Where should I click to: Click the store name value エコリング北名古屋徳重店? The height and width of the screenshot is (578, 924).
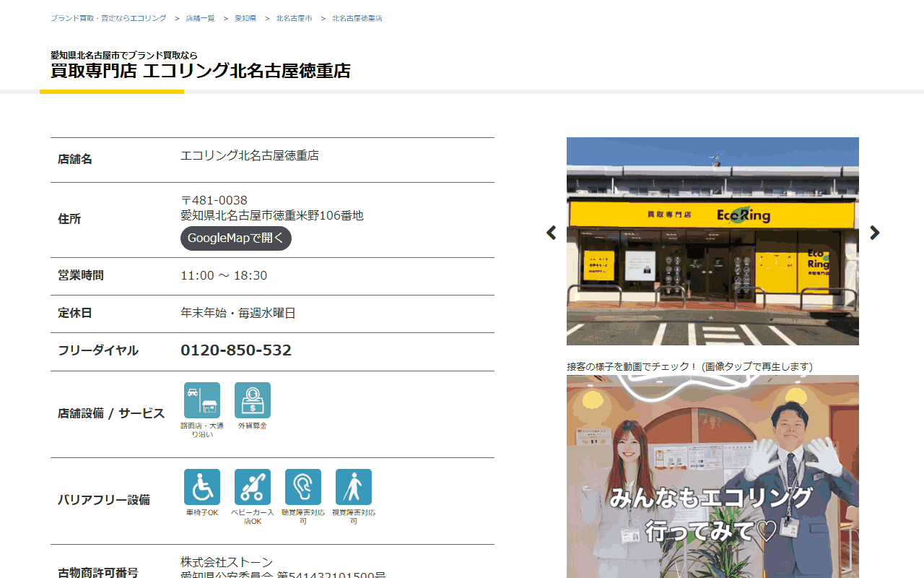click(250, 155)
